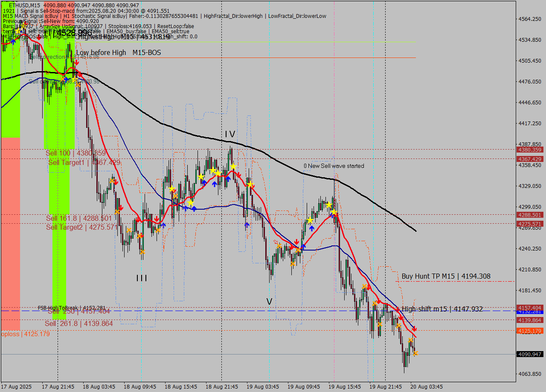Select the 'Buy Hunt TP M15 | 4194.308' label
This screenshot has width=546, height=392.
tap(446, 276)
